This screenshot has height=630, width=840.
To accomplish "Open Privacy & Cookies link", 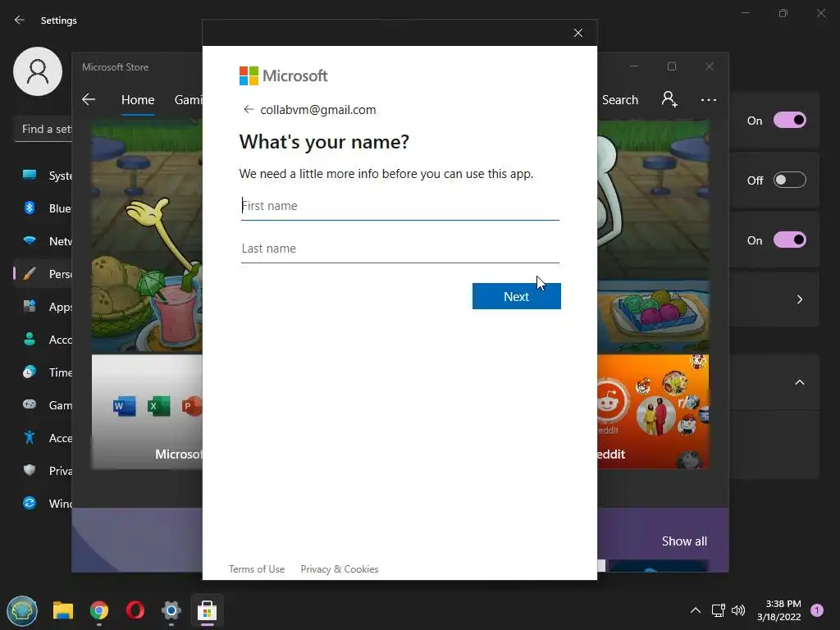I will click(x=339, y=569).
